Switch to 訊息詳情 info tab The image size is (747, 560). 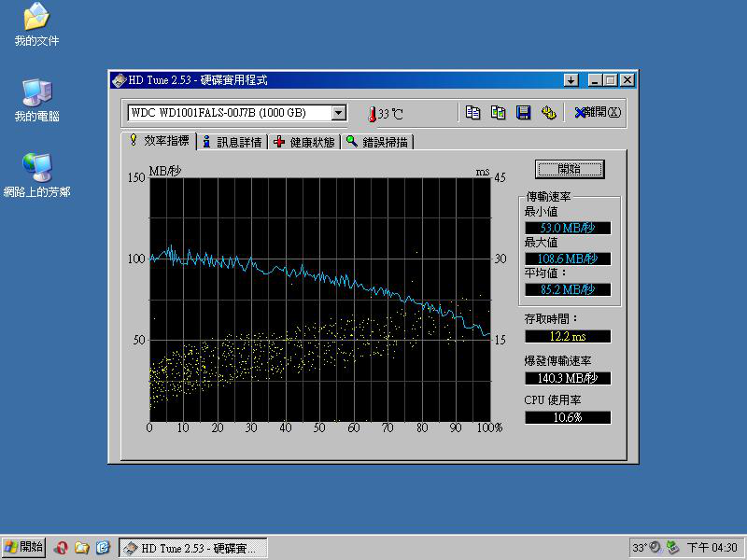(233, 142)
